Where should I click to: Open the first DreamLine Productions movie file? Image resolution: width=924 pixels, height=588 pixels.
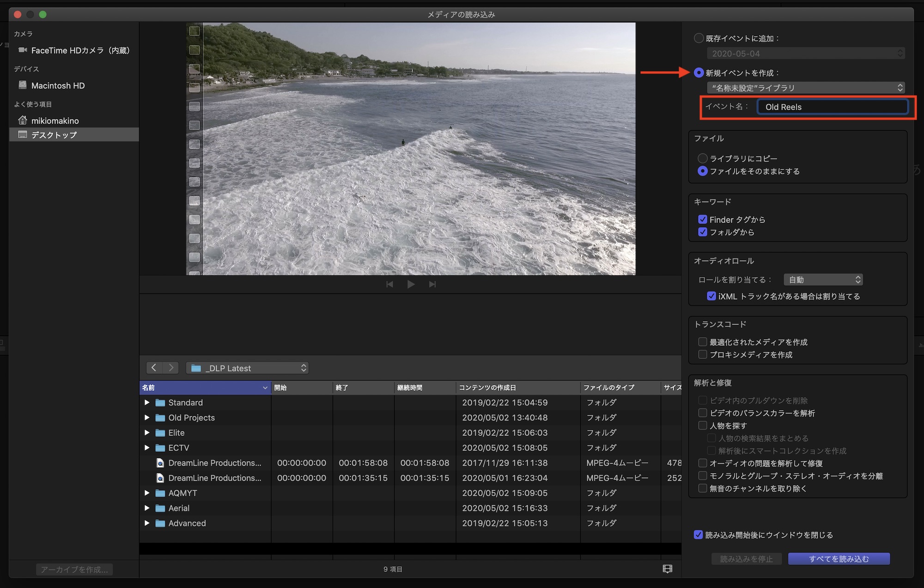(214, 463)
